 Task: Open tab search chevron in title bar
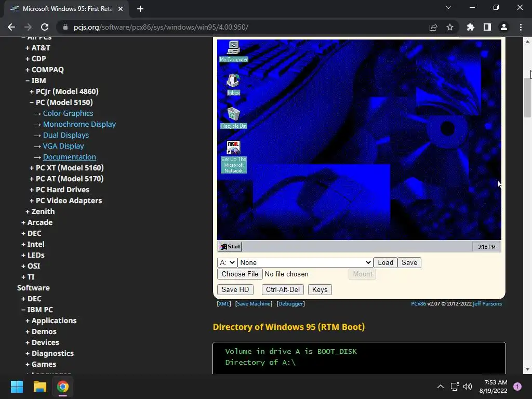click(x=448, y=7)
